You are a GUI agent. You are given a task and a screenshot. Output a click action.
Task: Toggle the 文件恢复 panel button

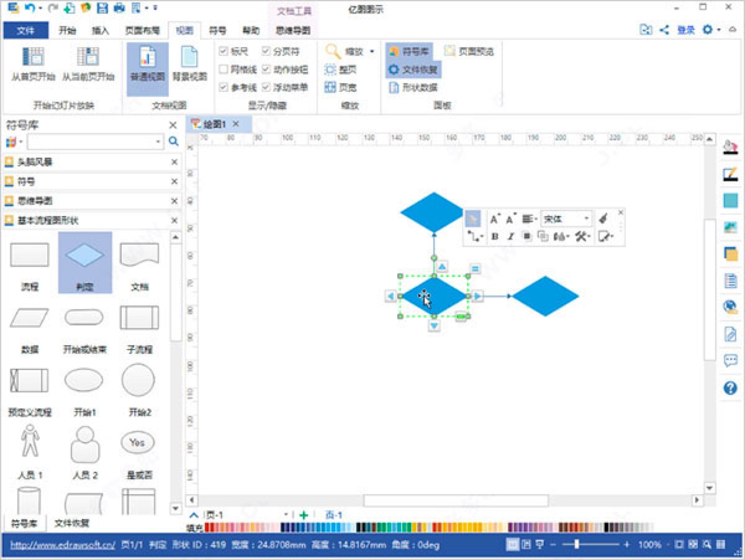413,70
